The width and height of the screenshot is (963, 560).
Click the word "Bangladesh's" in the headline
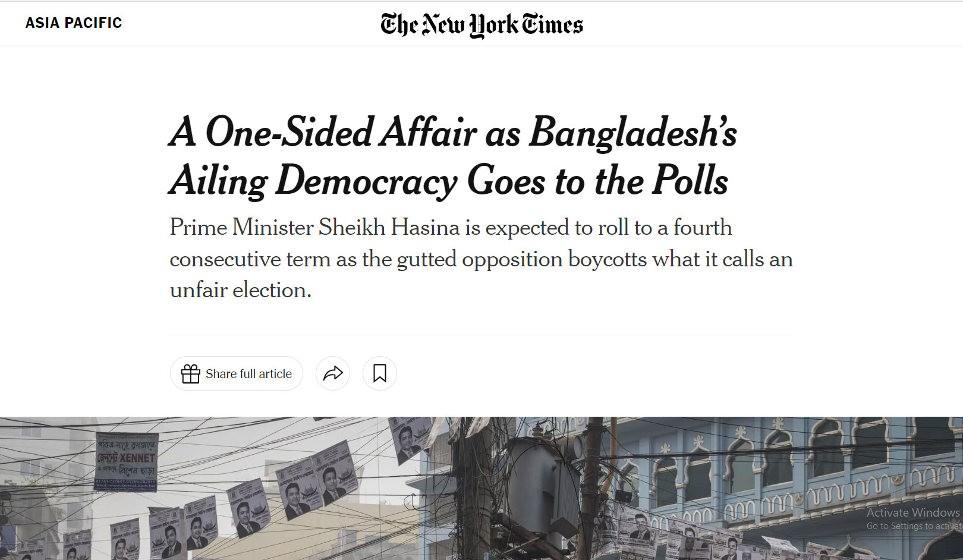click(x=633, y=131)
